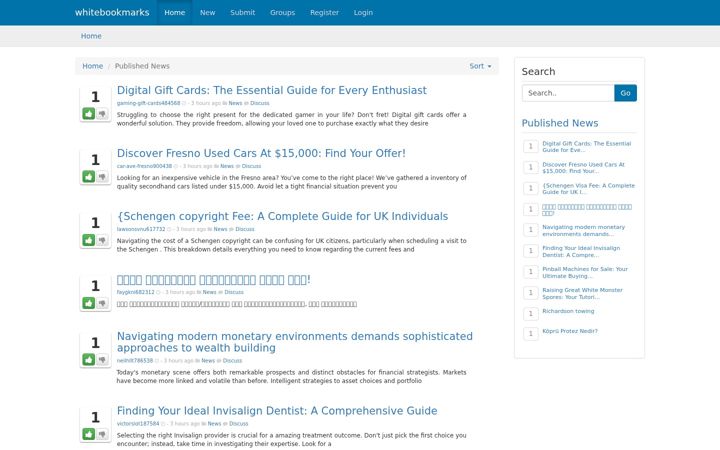Click vote count box beside Pinball Machines

tap(530, 272)
